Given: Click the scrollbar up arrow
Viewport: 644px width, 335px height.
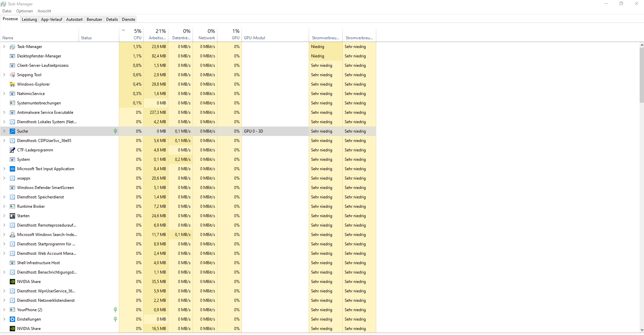Looking at the screenshot, I should [642, 45].
